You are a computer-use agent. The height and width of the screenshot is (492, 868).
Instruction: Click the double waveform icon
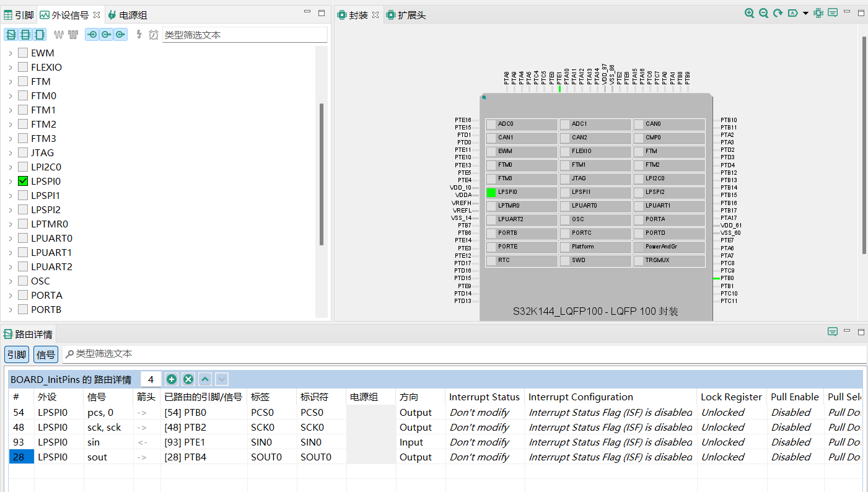[x=73, y=35]
